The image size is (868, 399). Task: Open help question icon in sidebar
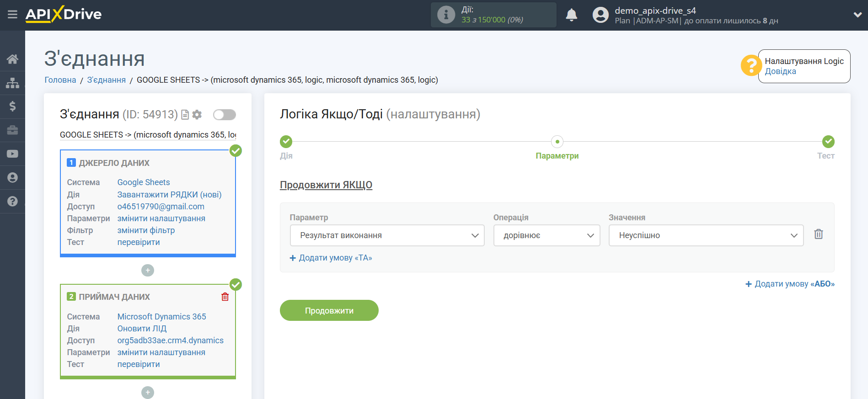point(12,202)
